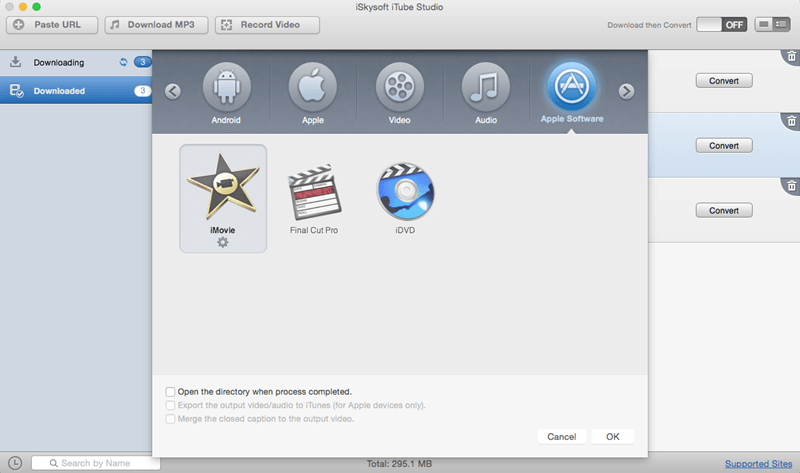Choose the Video format category icon
Screen dimensions: 800x473
(x=399, y=87)
